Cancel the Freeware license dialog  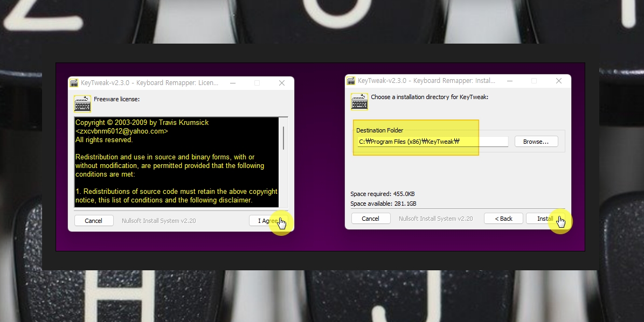point(94,221)
